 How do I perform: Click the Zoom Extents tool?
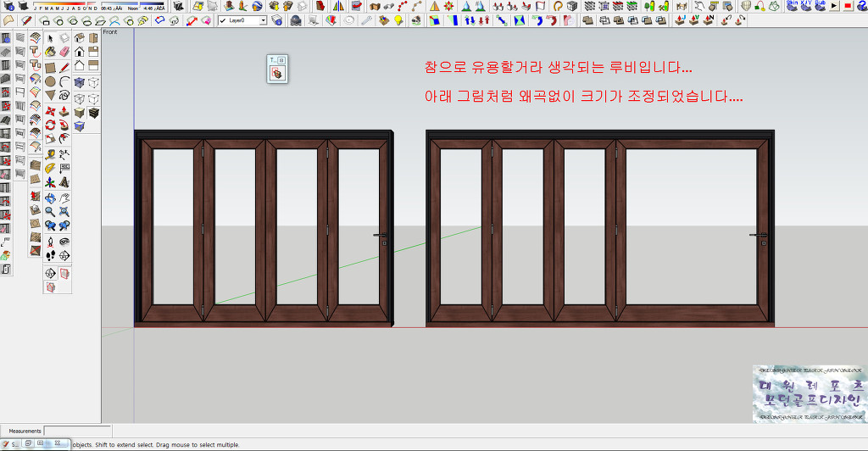tap(64, 211)
